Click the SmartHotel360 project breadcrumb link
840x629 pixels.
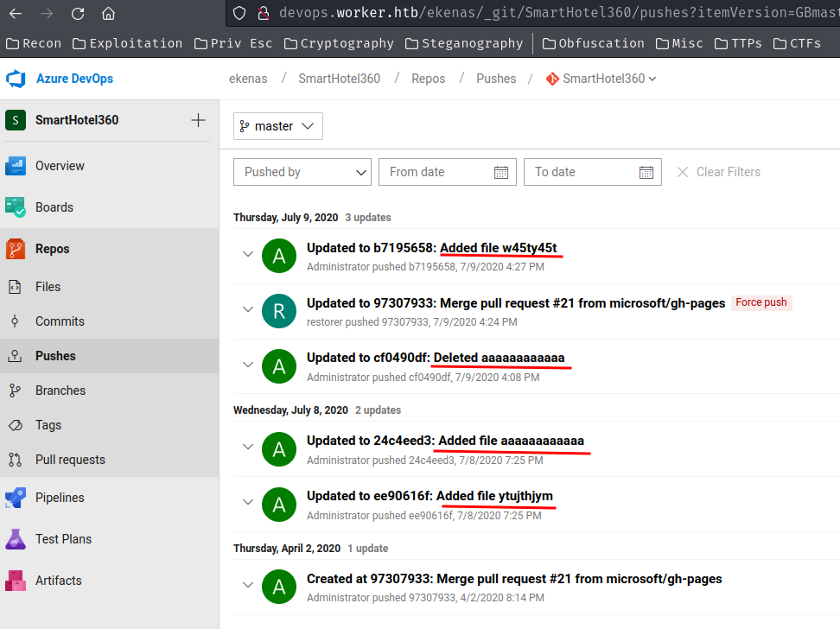[x=339, y=79]
